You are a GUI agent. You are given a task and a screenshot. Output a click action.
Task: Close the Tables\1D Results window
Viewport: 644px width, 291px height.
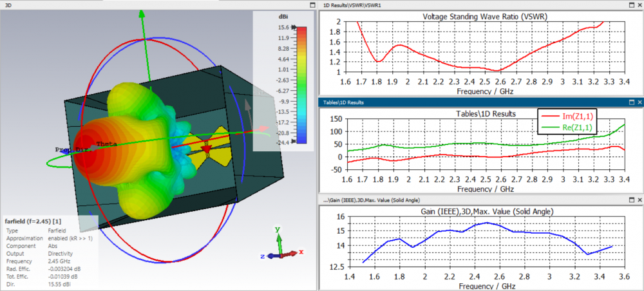(x=639, y=102)
